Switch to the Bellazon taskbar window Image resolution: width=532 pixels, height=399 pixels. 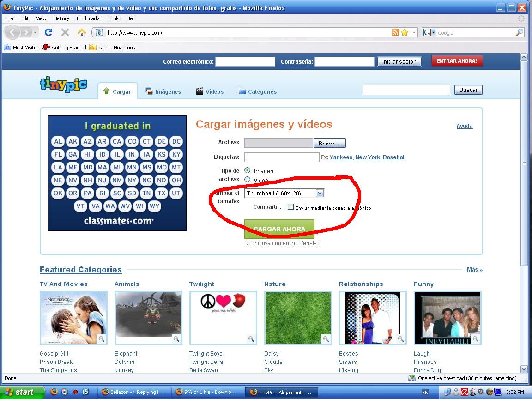click(x=133, y=392)
